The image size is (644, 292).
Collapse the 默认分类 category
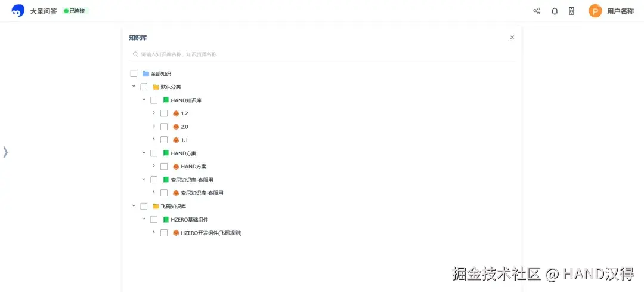point(134,87)
